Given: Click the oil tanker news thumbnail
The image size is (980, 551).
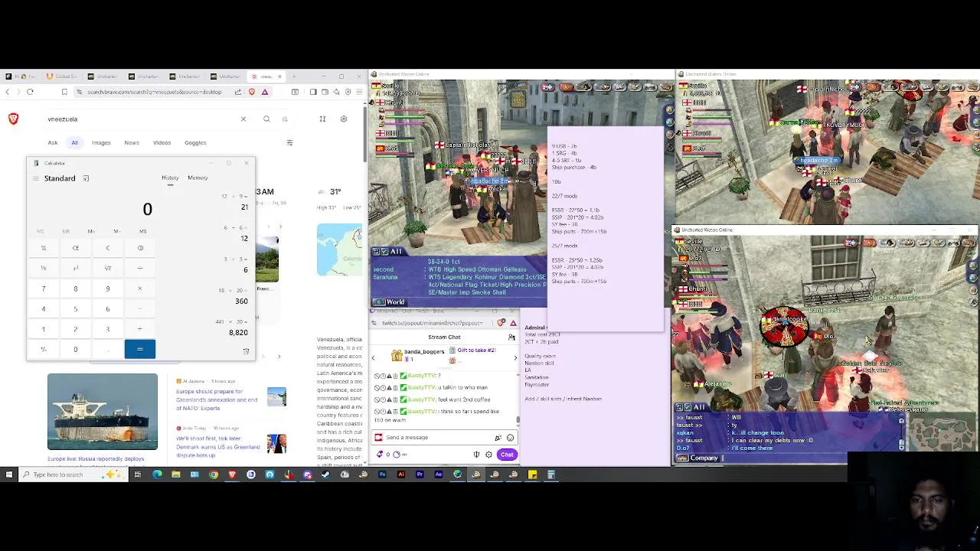Looking at the screenshot, I should click(x=103, y=412).
